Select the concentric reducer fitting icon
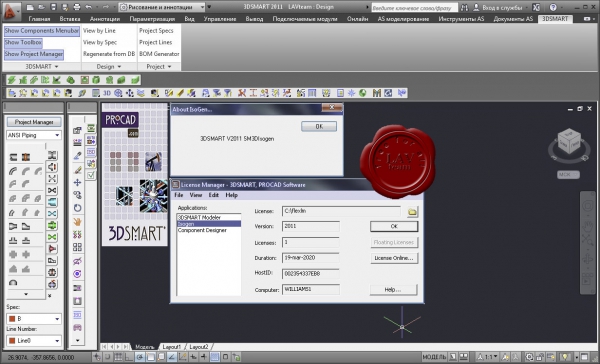 13,226
